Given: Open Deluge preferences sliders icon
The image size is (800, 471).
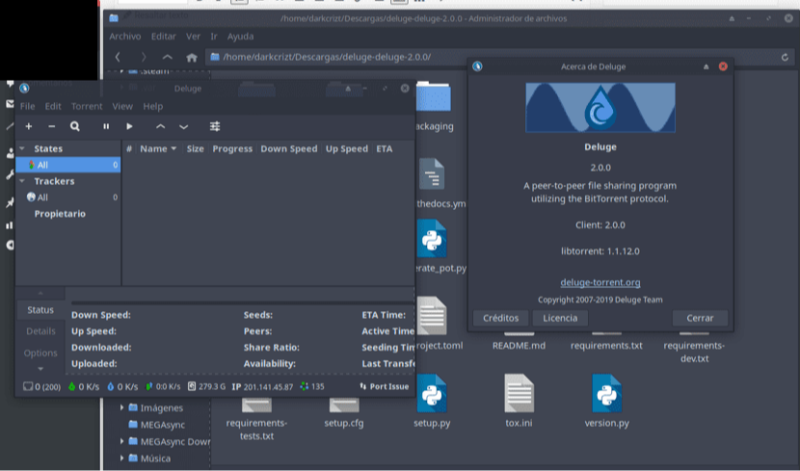Looking at the screenshot, I should click(215, 126).
